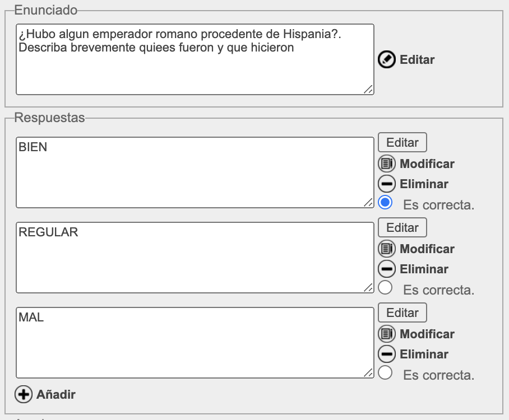Click resize handle of the Enunciado text area
This screenshot has height=420, width=509.
368,89
